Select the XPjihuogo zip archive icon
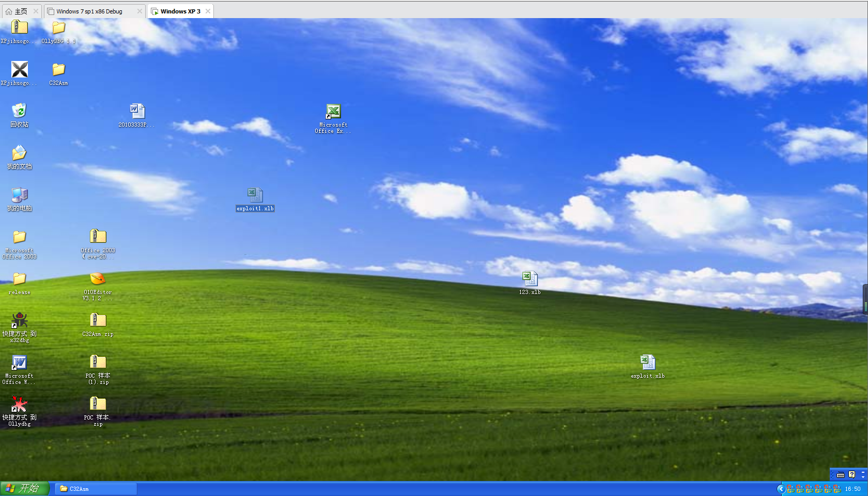Viewport: 868px width, 496px height. [x=19, y=27]
